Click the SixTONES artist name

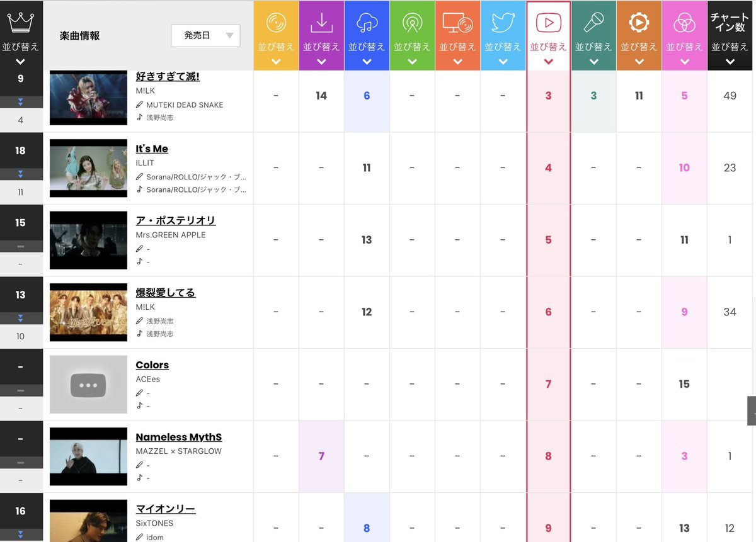(154, 523)
